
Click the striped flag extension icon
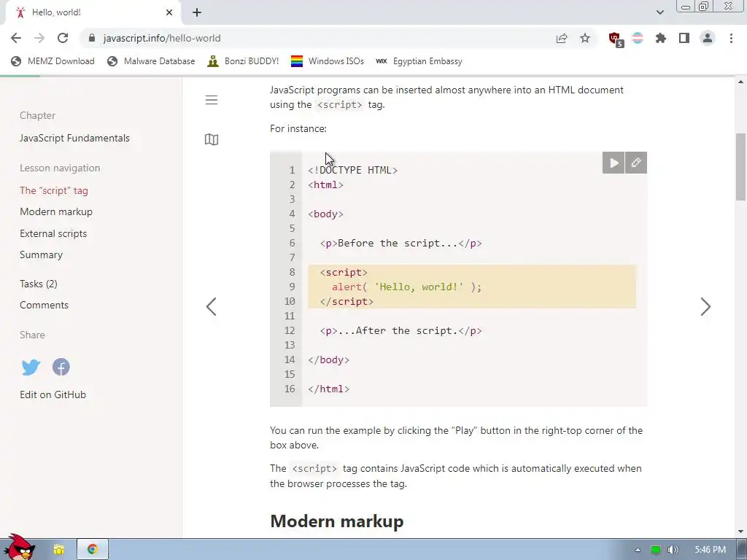click(638, 38)
